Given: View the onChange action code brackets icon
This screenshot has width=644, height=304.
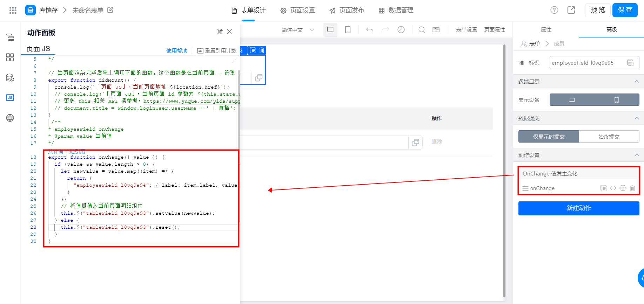Looking at the screenshot, I should pos(613,188).
